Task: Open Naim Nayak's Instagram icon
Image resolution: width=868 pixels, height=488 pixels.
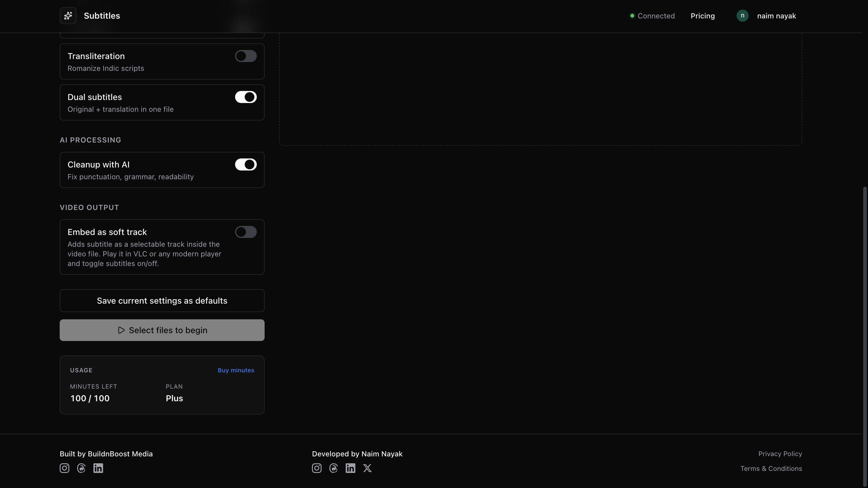Action: 317,468
